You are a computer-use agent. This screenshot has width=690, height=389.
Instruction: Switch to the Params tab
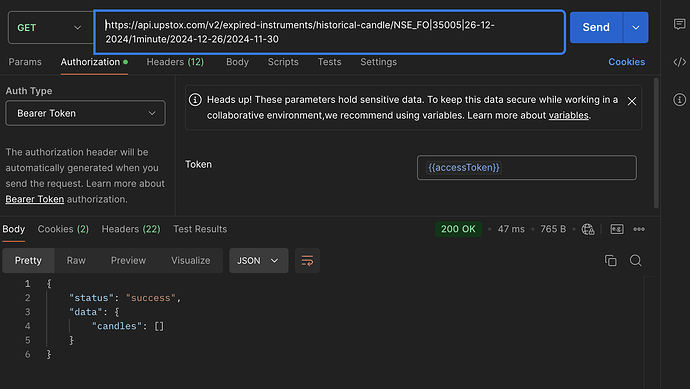point(25,62)
